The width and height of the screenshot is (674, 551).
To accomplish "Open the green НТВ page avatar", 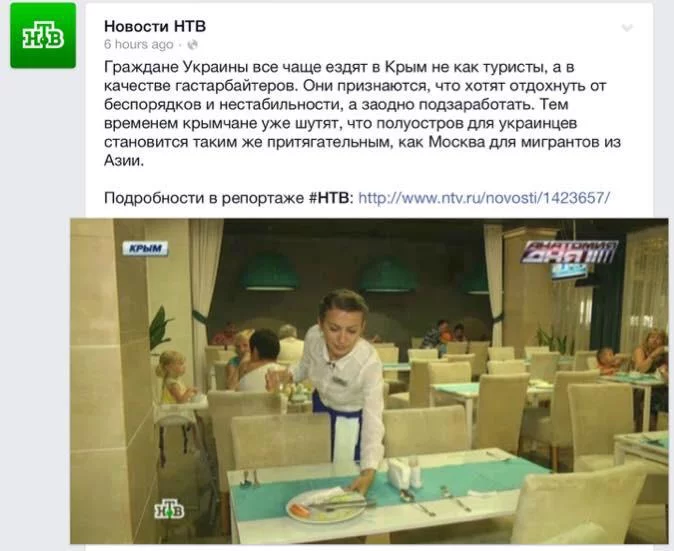I will (x=43, y=35).
